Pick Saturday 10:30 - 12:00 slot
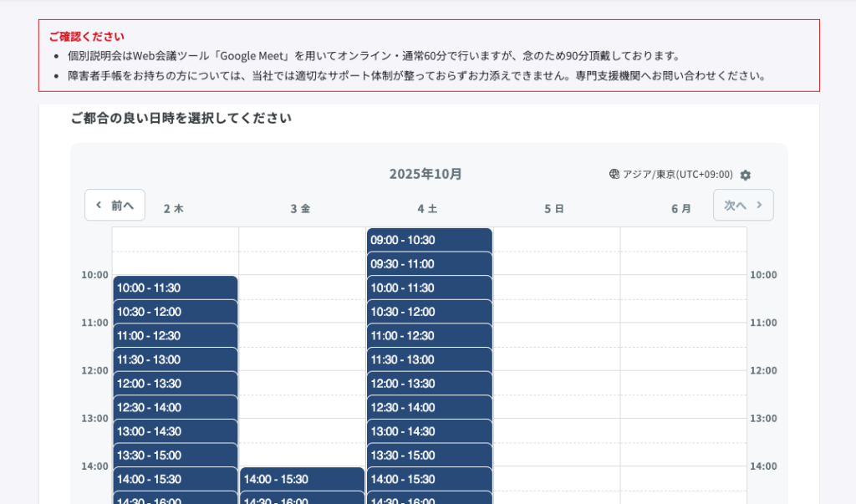This screenshot has height=504, width=856. [x=429, y=312]
